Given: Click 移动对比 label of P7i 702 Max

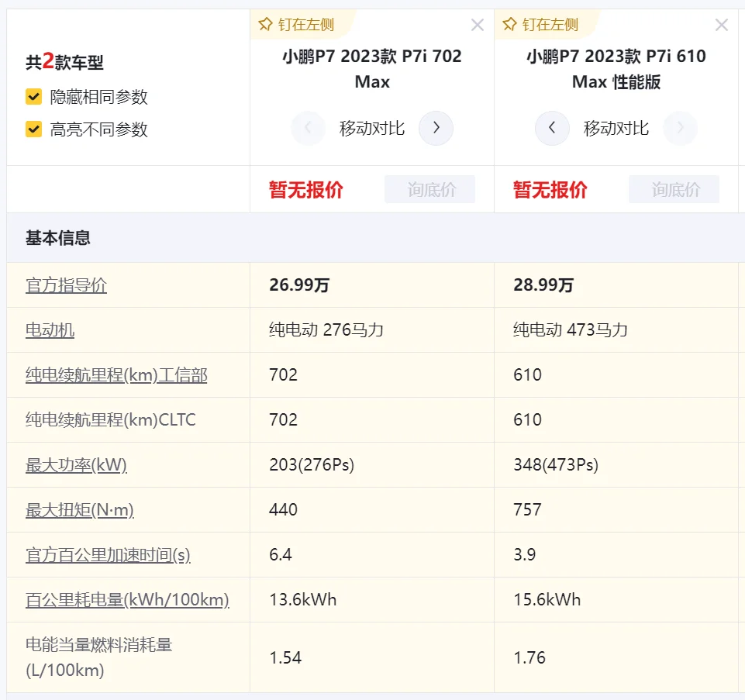Looking at the screenshot, I should coord(372,129).
